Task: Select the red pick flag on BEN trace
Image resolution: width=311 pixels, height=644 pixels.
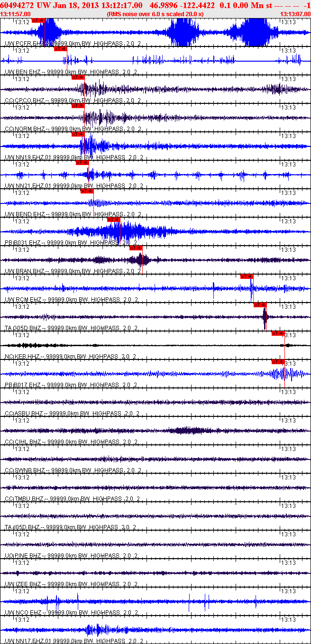Action: (60, 49)
